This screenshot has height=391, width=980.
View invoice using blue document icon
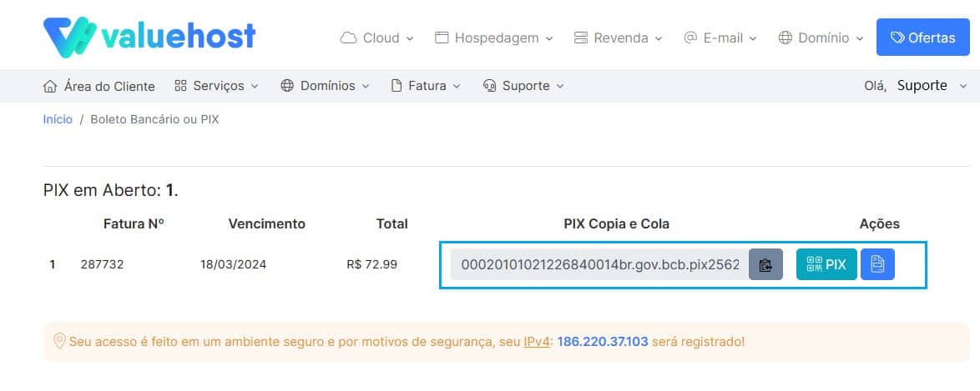coord(877,264)
